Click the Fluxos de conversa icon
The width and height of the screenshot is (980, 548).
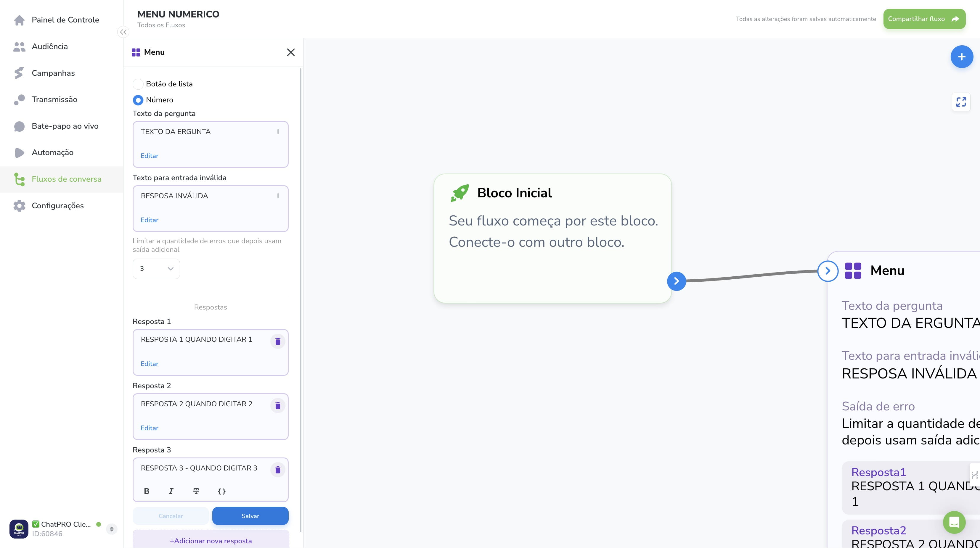click(20, 179)
